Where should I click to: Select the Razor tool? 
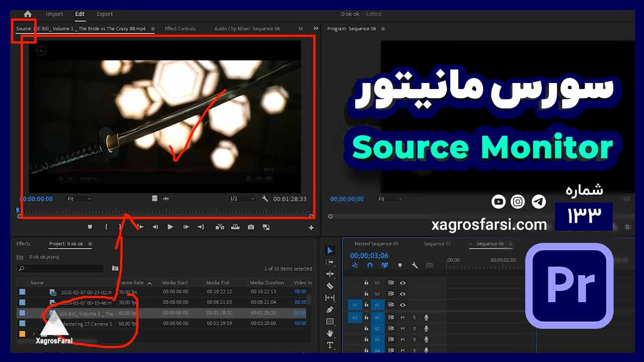pyautogui.click(x=330, y=286)
